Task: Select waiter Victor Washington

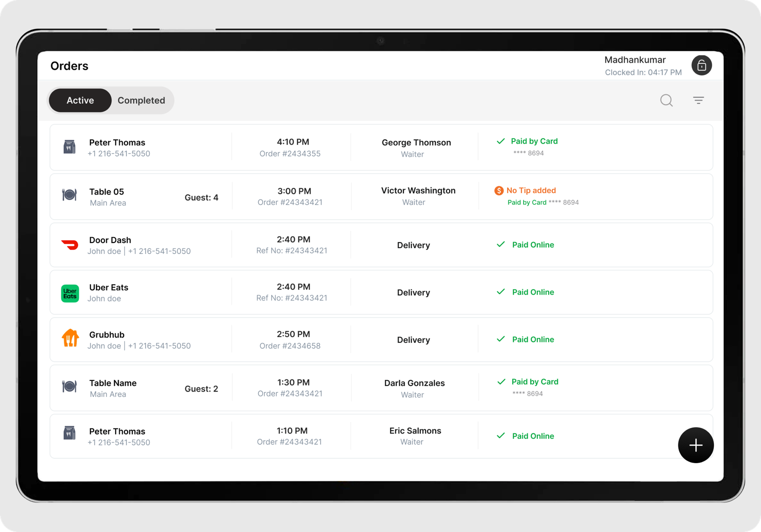Action: tap(418, 191)
